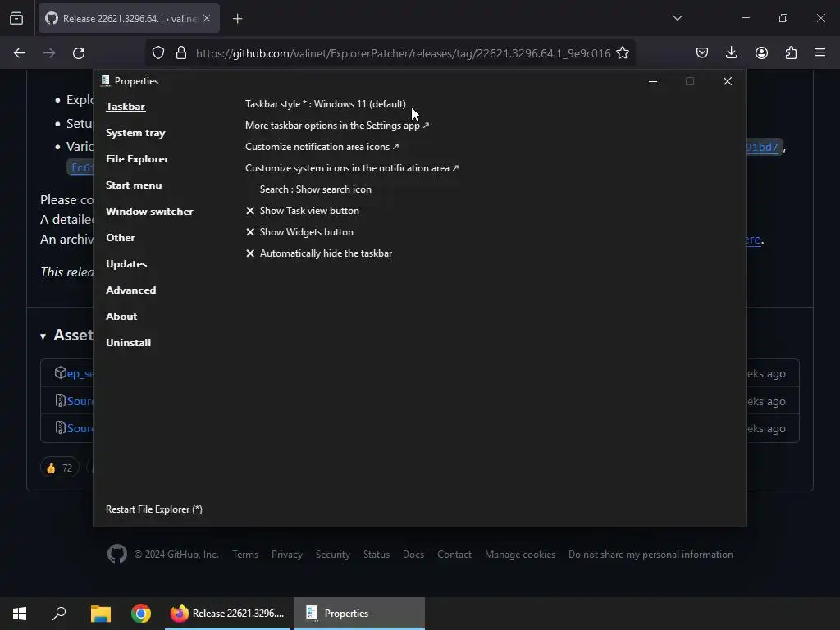Minimize the Properties window
Image resolution: width=840 pixels, height=630 pixels.
[652, 81]
